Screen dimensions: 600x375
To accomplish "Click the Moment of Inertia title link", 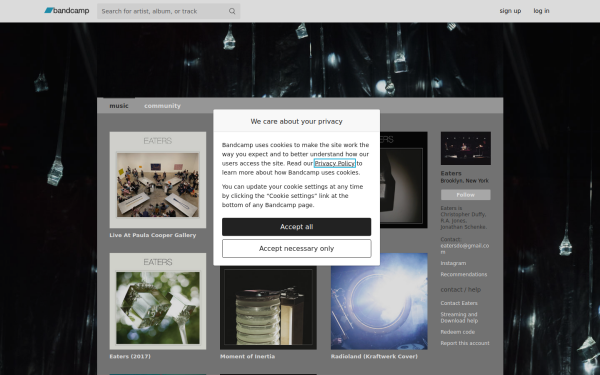I will (247, 356).
